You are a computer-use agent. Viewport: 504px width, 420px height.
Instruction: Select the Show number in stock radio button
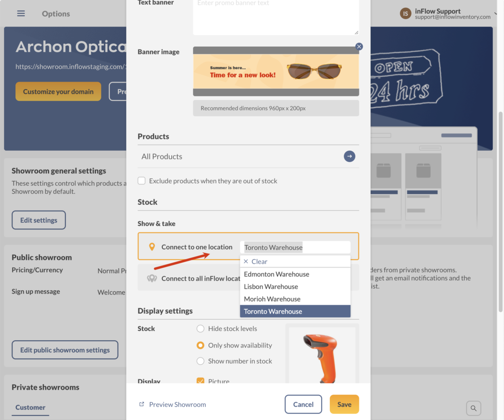click(x=200, y=361)
